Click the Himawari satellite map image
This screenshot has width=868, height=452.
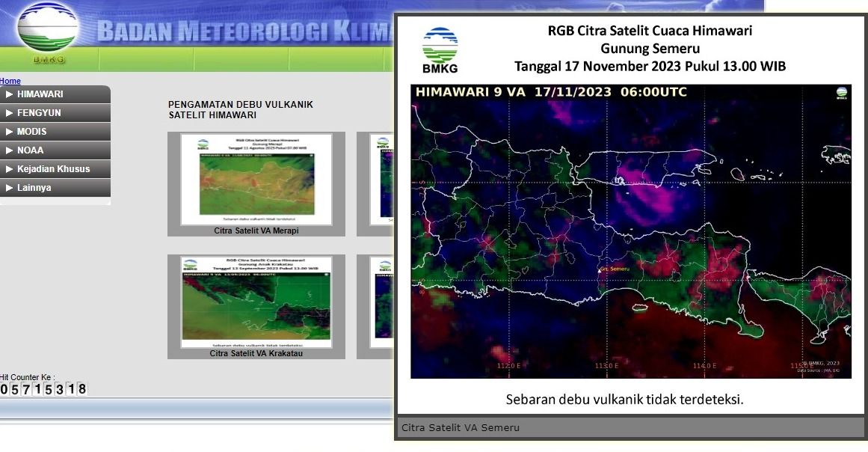click(x=631, y=231)
